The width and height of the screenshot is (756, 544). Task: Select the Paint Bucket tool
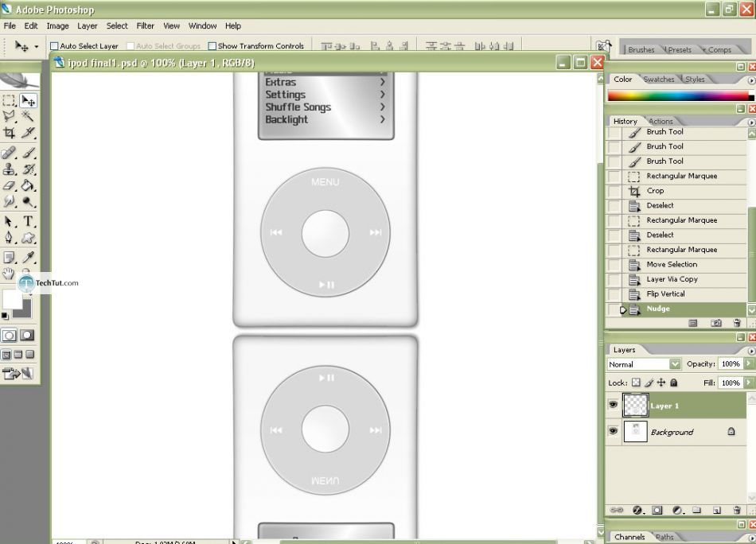(x=28, y=185)
